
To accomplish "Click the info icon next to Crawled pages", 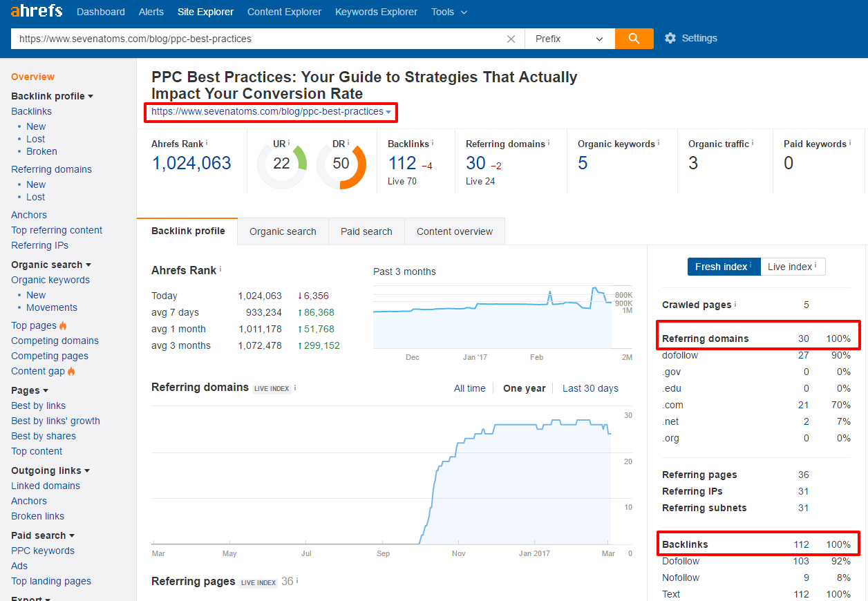I will (x=735, y=304).
